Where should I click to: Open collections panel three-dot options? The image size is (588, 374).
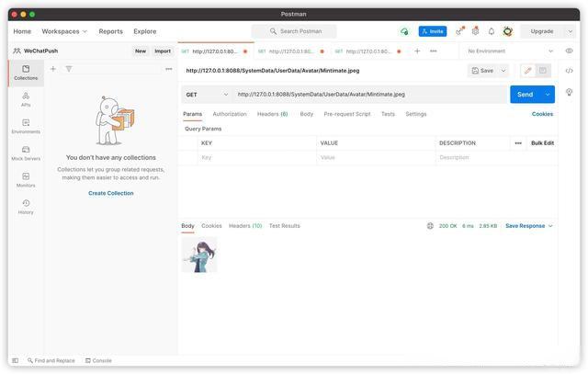pos(169,69)
